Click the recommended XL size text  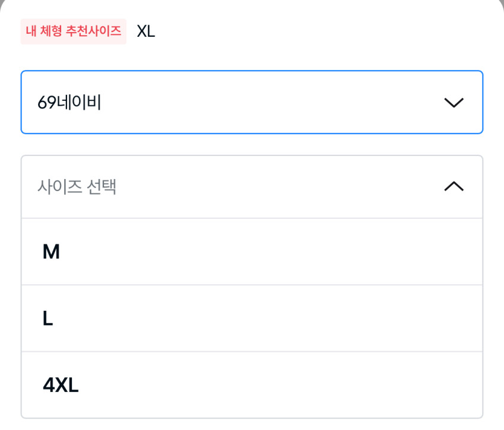[x=145, y=31]
